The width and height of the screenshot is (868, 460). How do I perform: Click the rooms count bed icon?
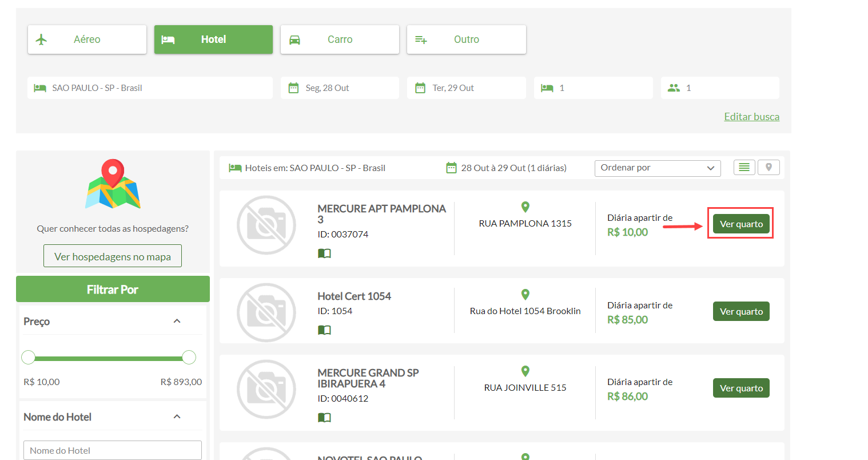pyautogui.click(x=547, y=88)
